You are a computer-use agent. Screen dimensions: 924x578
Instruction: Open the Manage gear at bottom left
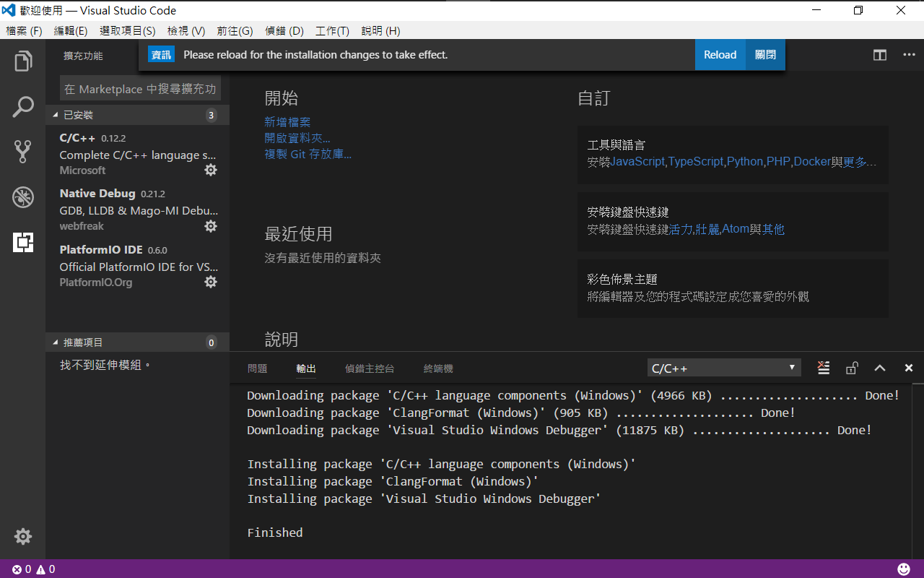click(x=22, y=536)
